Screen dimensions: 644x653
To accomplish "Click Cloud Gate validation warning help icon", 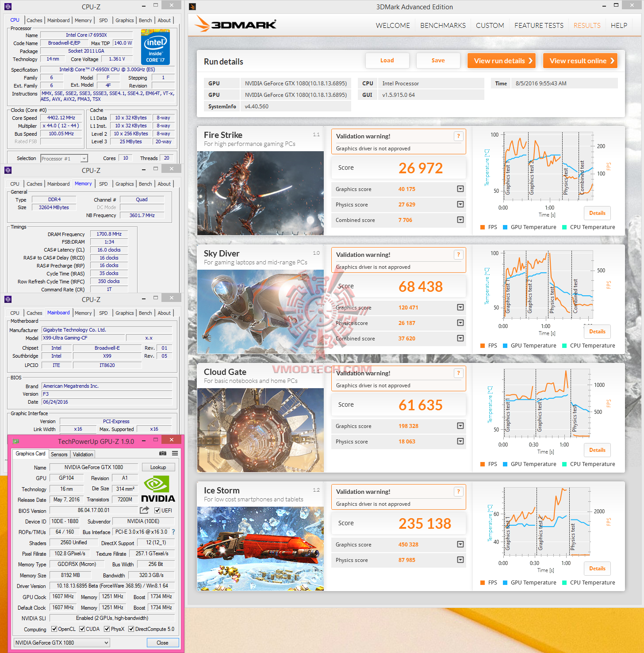I will tap(459, 373).
